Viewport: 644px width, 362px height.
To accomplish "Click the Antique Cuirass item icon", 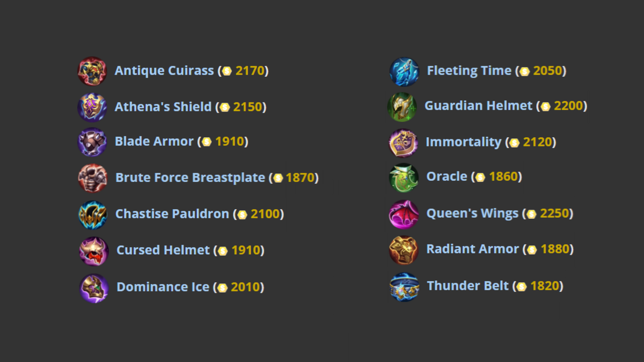I will (92, 71).
